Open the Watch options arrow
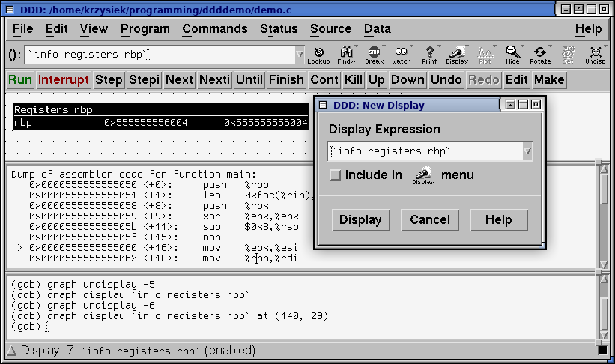This screenshot has width=615, height=364. click(411, 46)
